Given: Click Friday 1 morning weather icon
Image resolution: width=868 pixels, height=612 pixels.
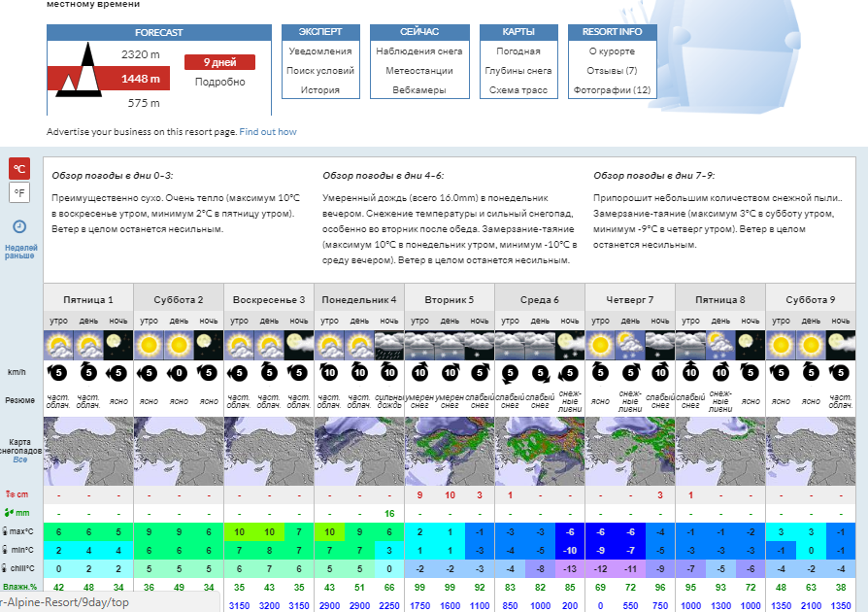Looking at the screenshot, I should [x=58, y=346].
